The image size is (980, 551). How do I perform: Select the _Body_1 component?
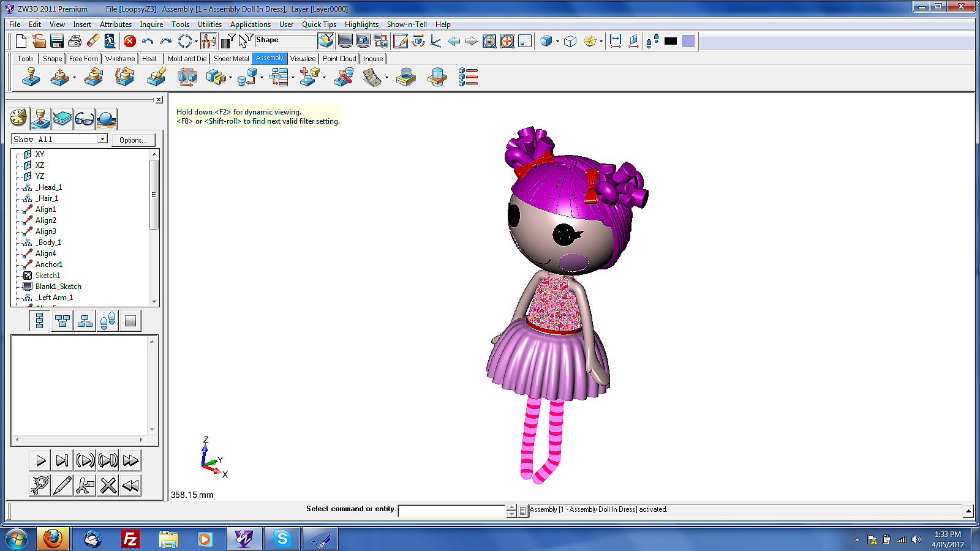[48, 242]
